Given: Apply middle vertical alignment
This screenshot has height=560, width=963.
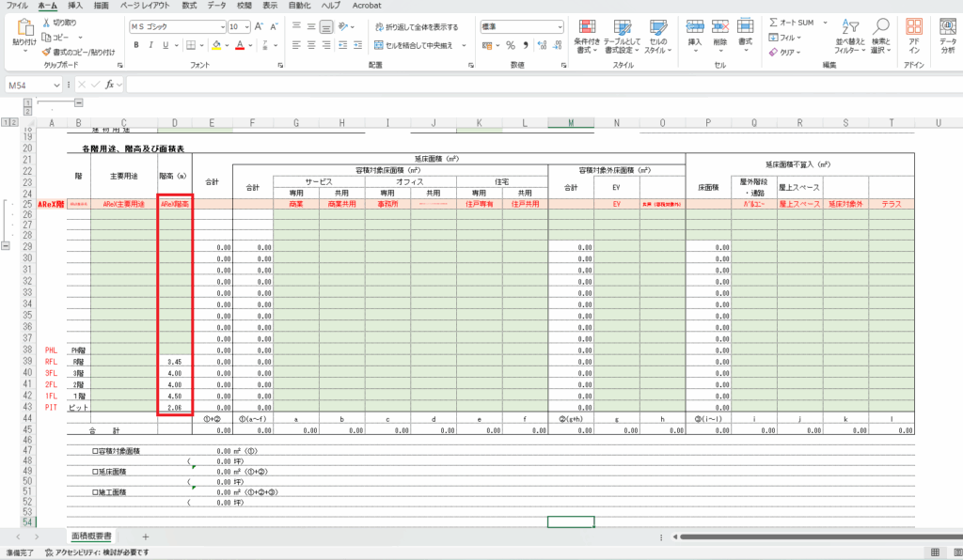Looking at the screenshot, I should click(311, 26).
